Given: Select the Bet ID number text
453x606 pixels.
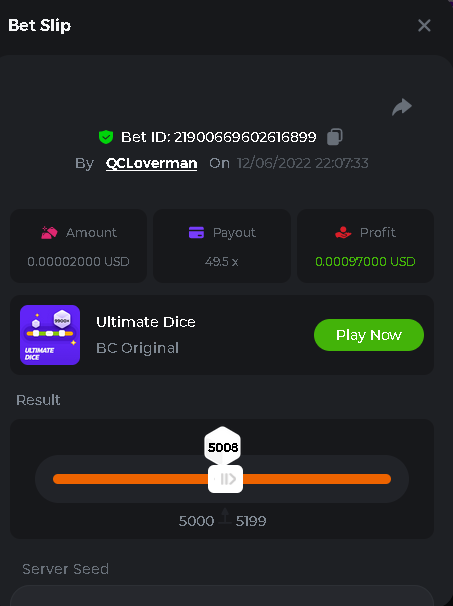Looking at the screenshot, I should click(245, 137).
